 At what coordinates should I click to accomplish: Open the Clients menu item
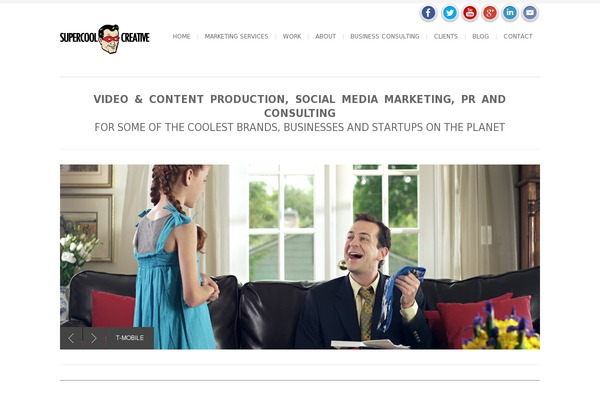446,36
